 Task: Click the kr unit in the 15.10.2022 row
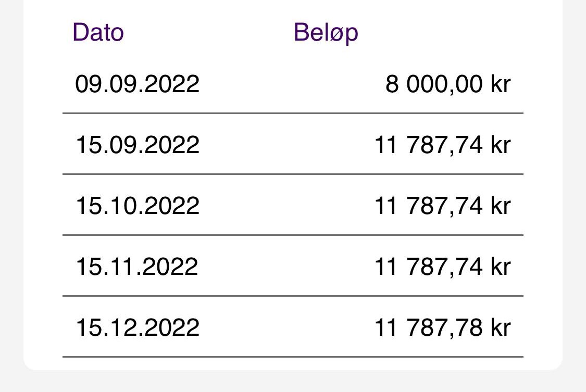[500, 206]
